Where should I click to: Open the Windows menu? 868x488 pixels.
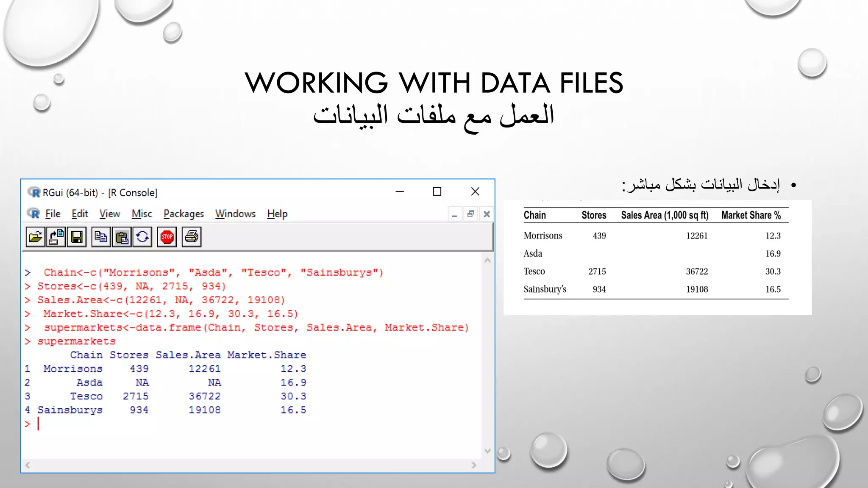(x=235, y=214)
